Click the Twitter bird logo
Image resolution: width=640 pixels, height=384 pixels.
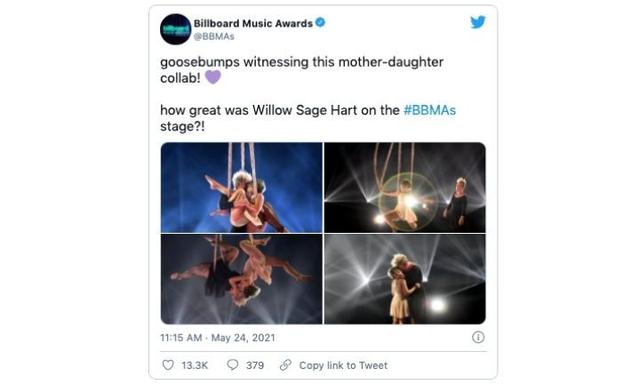[x=478, y=22]
